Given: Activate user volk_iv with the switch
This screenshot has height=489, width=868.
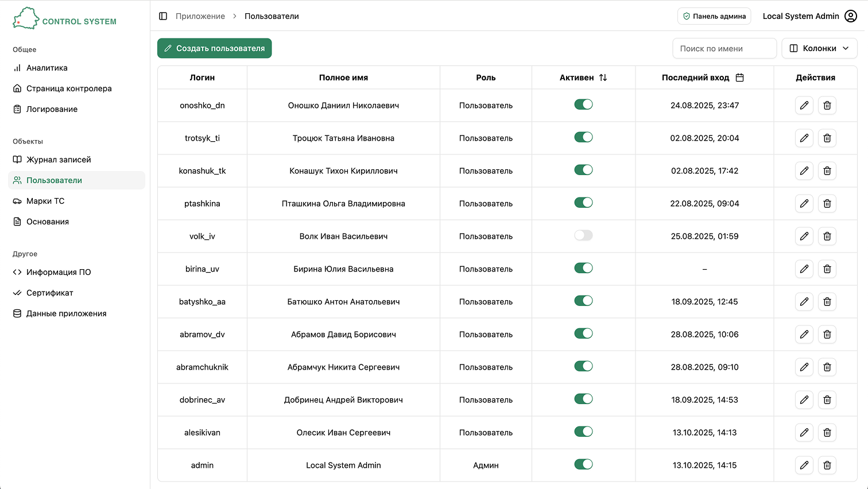Looking at the screenshot, I should click(583, 235).
